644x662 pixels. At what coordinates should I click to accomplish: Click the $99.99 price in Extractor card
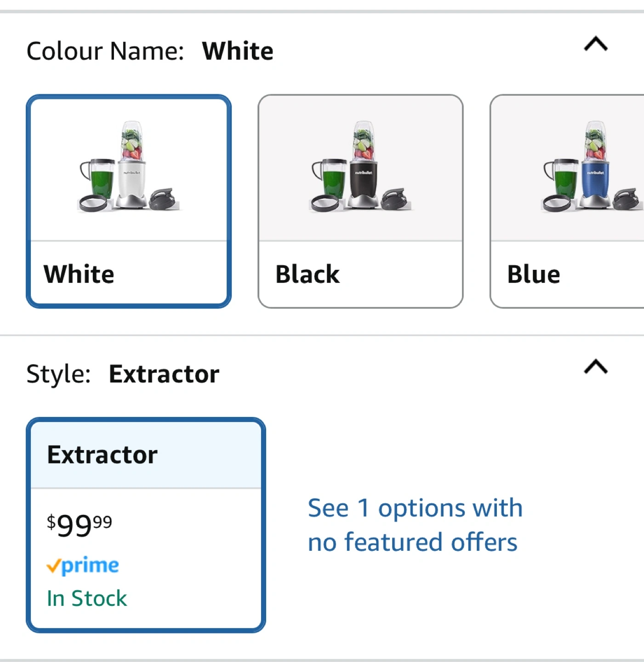79,525
